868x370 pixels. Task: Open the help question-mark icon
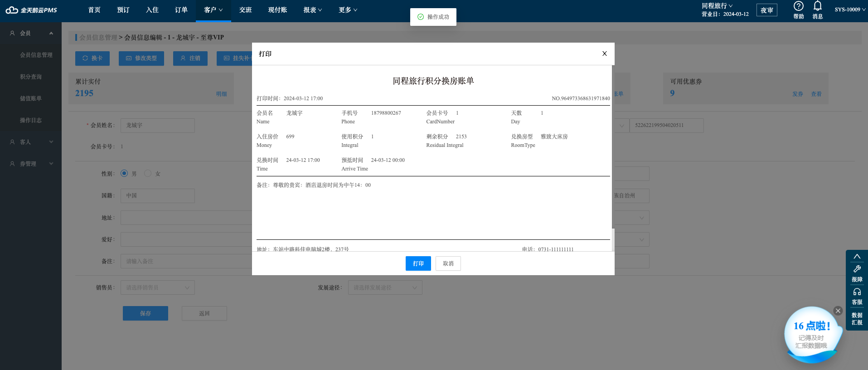(799, 6)
